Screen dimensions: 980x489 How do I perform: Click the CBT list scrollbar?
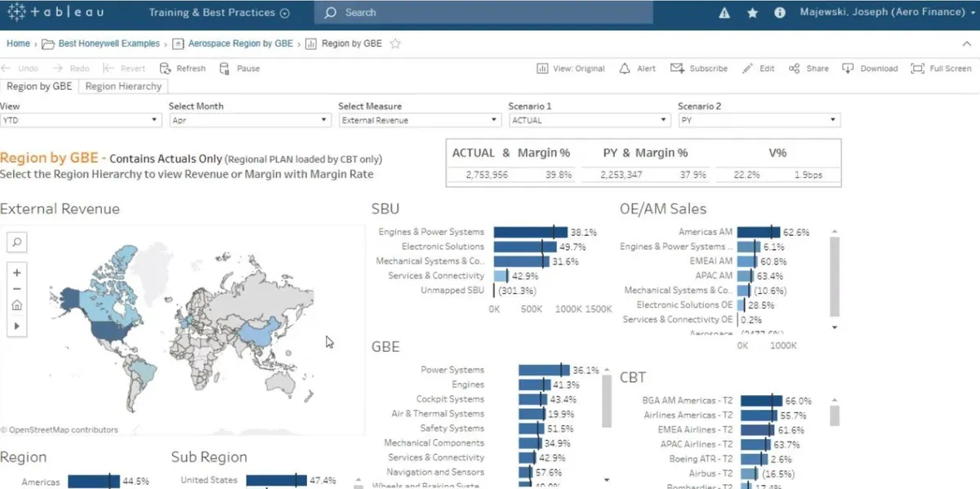[834, 416]
